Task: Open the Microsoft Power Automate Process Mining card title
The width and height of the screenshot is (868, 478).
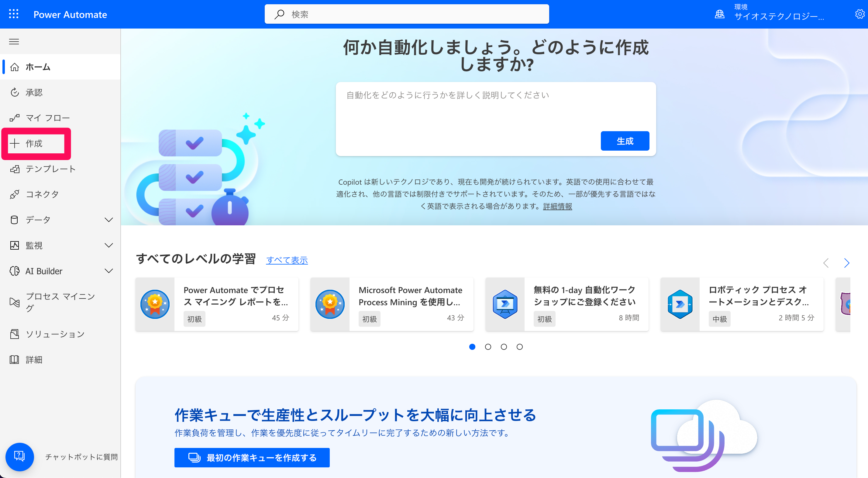Action: click(x=410, y=296)
